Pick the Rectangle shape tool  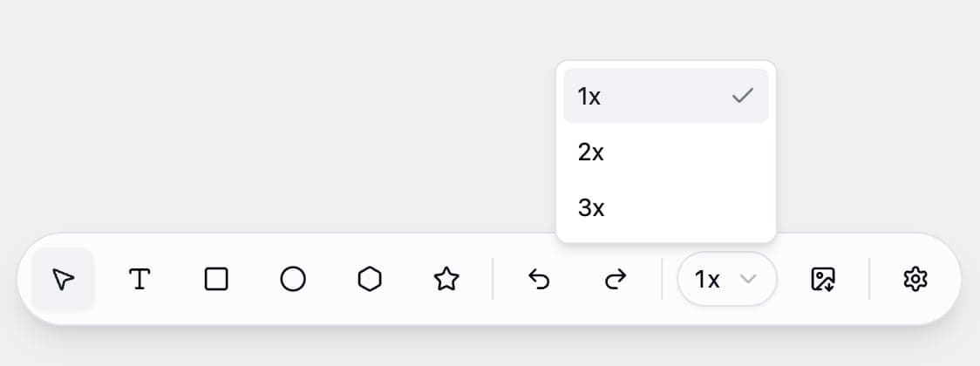[216, 280]
